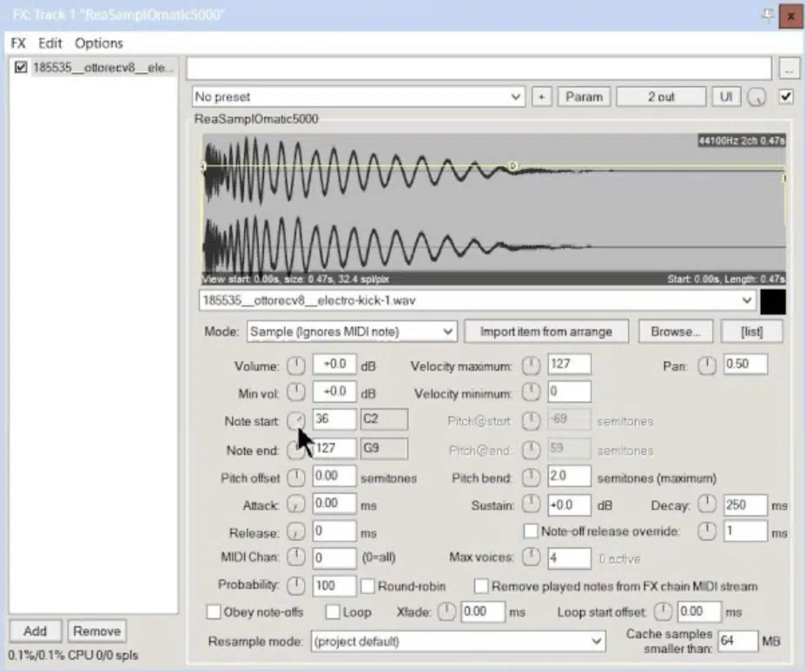Enable the Round-robin checkbox
This screenshot has height=672, width=806.
(x=367, y=586)
